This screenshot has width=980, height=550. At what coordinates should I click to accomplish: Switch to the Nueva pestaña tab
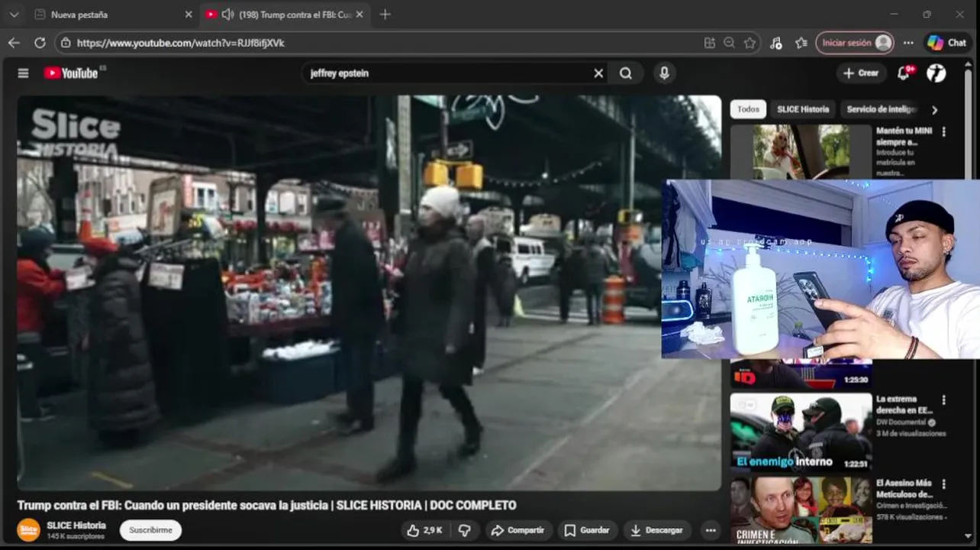(x=113, y=15)
